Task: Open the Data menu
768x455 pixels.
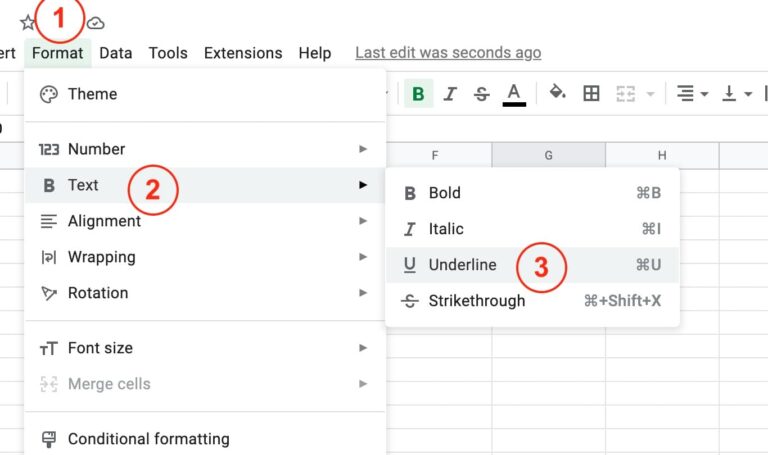Action: [116, 53]
